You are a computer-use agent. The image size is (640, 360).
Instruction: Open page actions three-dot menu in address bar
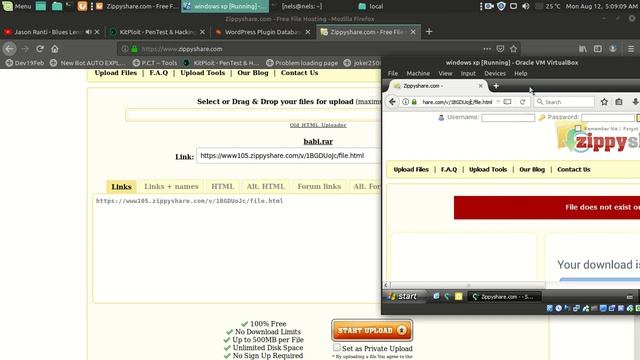(x=487, y=49)
